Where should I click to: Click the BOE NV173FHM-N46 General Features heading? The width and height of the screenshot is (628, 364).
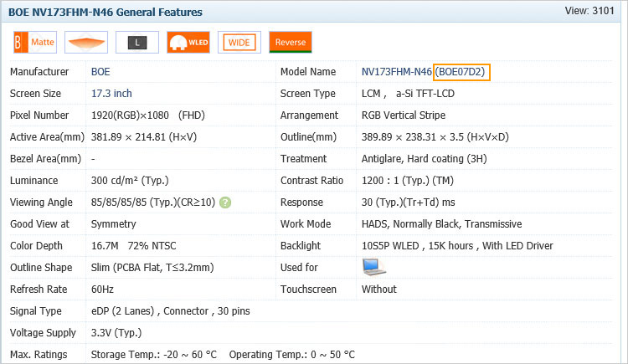click(x=105, y=13)
